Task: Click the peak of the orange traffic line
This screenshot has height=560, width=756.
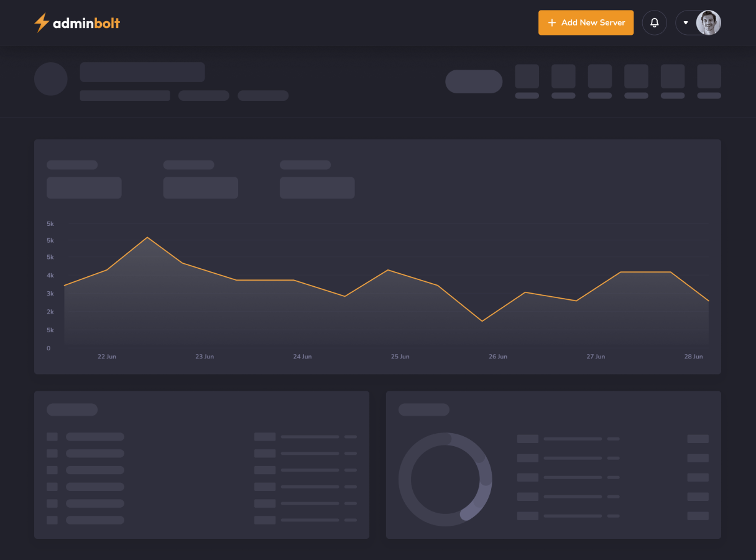Action: (x=147, y=238)
